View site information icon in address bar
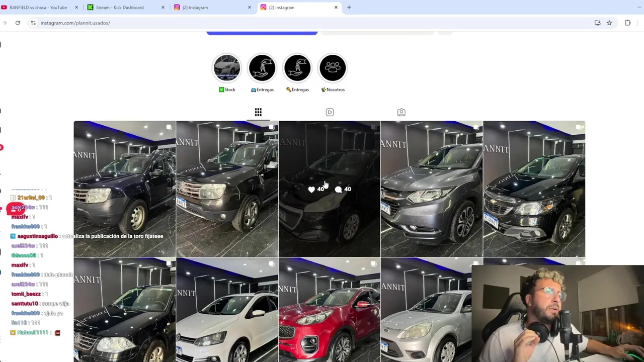Viewport: 644px width, 362px height. (x=33, y=23)
